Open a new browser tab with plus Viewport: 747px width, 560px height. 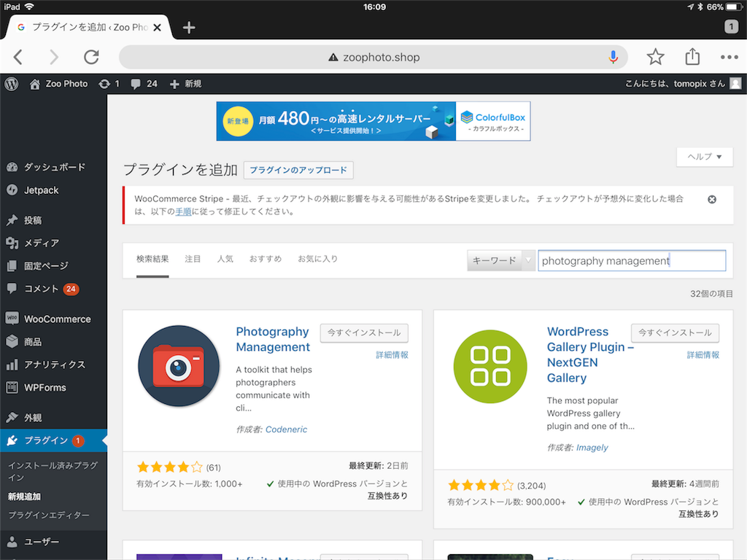pos(189,28)
